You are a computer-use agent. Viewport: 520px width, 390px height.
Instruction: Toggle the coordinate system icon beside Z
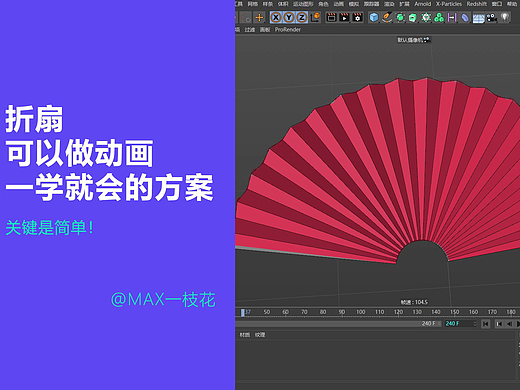click(x=315, y=17)
